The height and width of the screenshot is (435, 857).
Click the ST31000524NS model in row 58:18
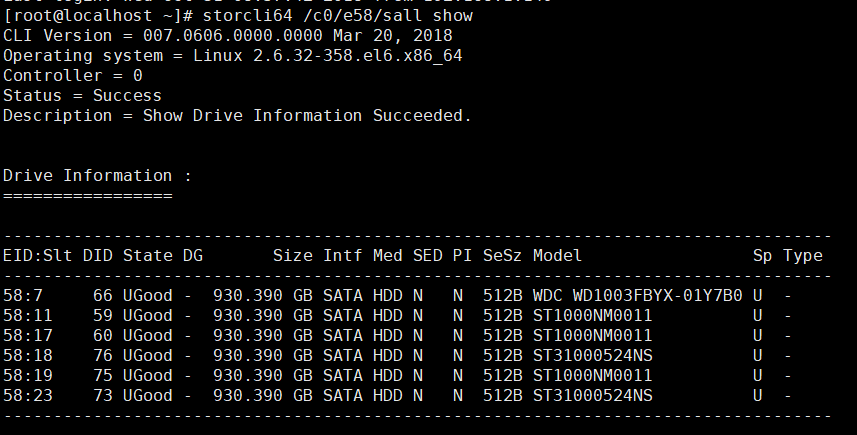coord(593,356)
